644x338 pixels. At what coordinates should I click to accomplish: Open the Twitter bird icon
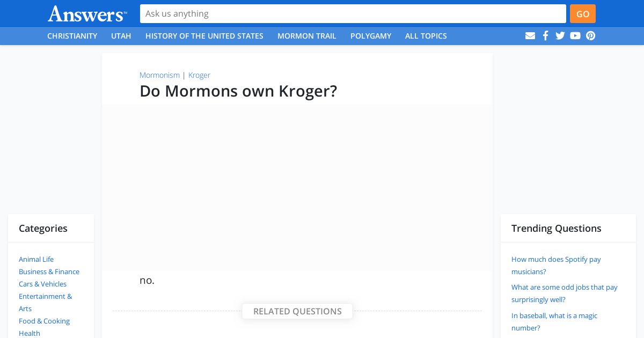(560, 36)
